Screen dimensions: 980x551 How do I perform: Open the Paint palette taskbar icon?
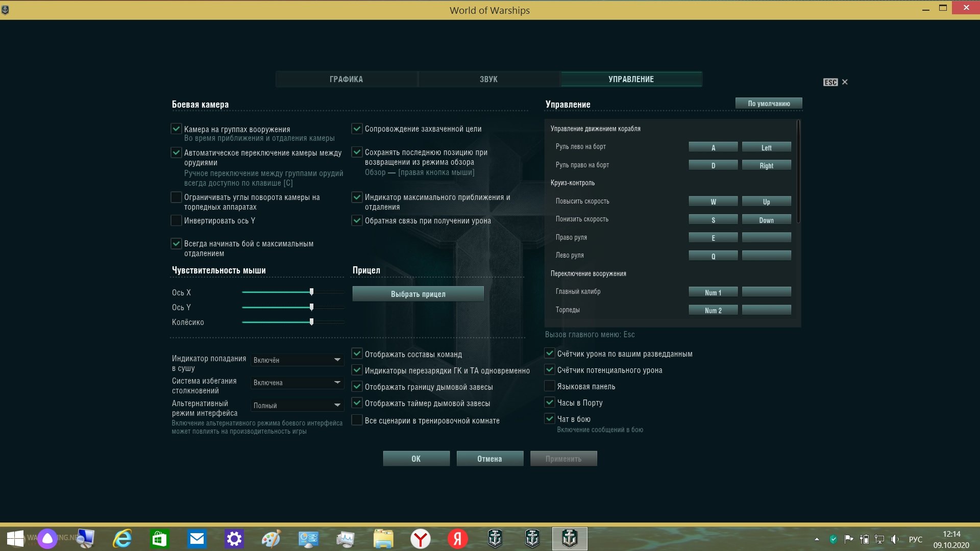tap(271, 539)
